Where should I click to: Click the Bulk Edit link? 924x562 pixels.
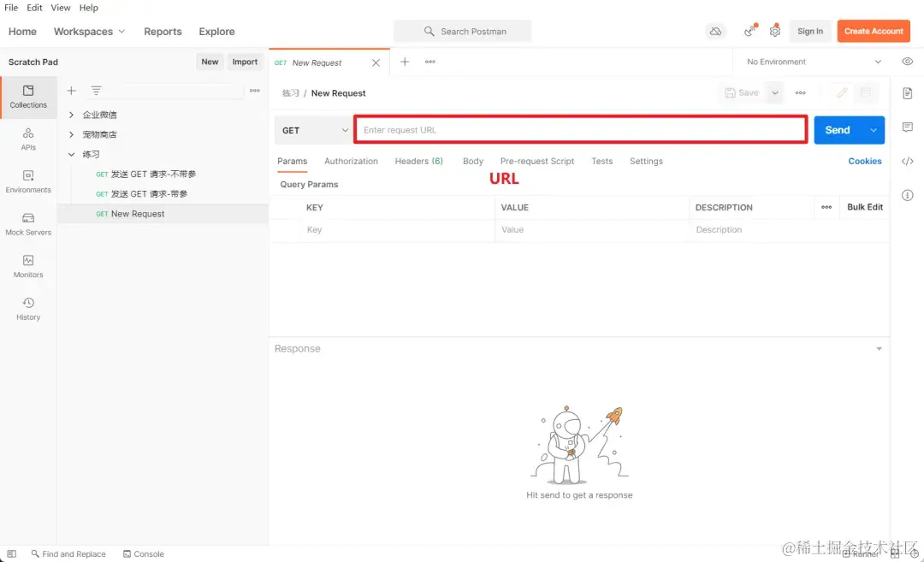(x=864, y=207)
